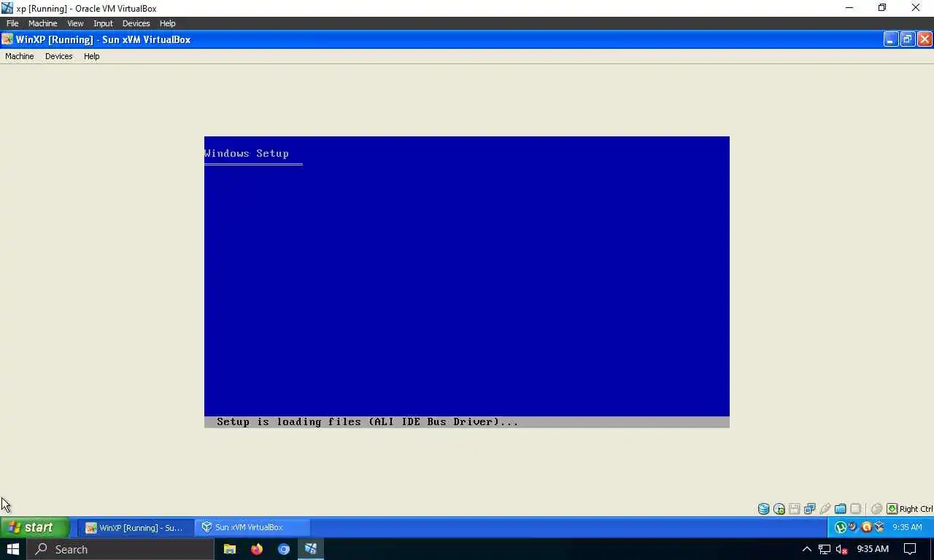This screenshot has height=560, width=934.
Task: Click the WinXP icon in inner title bar
Action: [7, 39]
